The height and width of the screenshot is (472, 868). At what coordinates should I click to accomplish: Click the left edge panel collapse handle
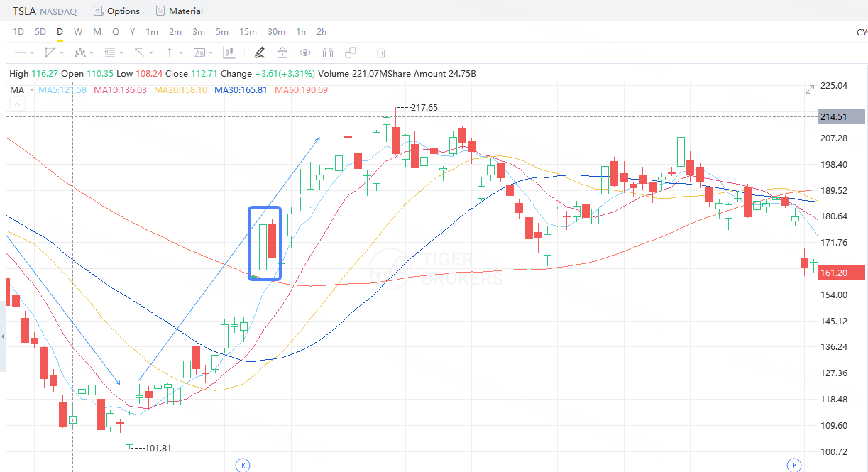click(x=3, y=336)
